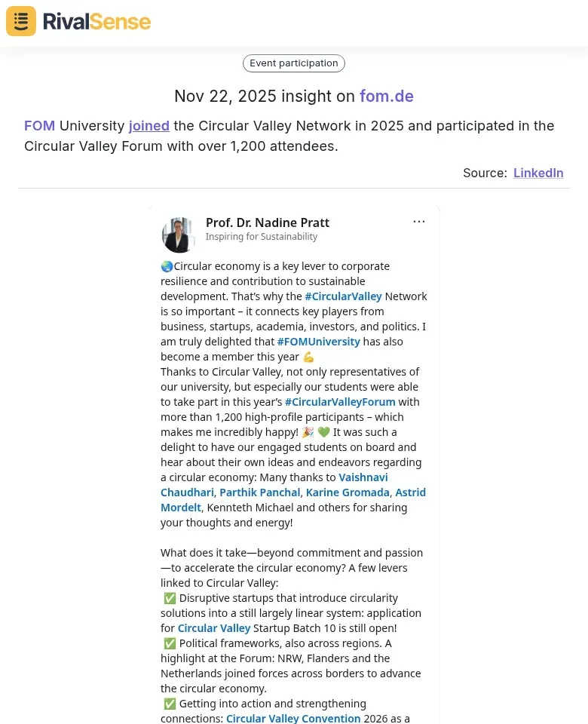This screenshot has width=588, height=724.
Task: Open the post's three-dot options menu
Action: point(419,222)
